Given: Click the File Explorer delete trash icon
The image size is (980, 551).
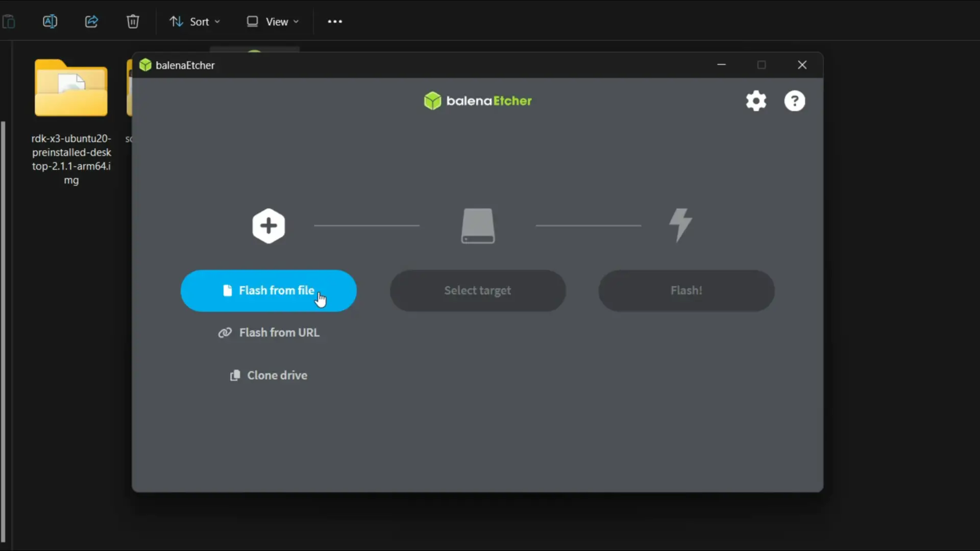Looking at the screenshot, I should click(133, 21).
